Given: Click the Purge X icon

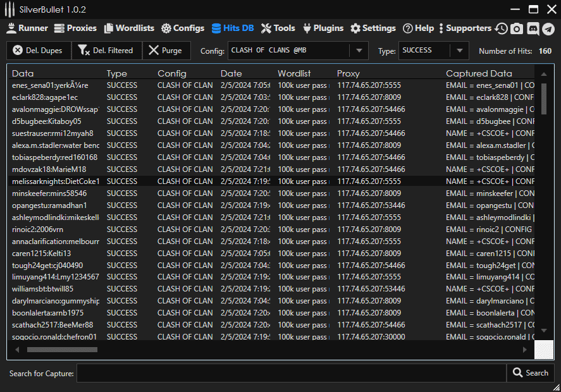Looking at the screenshot, I should tap(154, 51).
